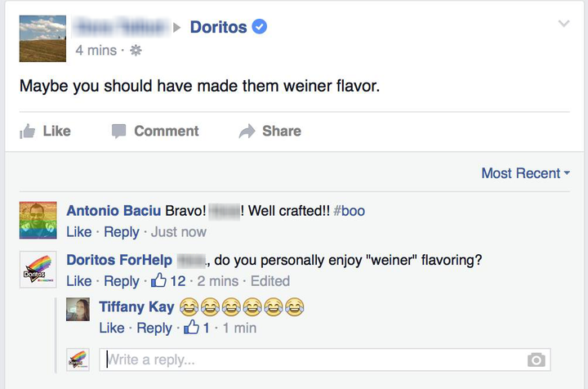This screenshot has height=389, width=588.
Task: View the 12 likes thumbs-up on the Doritos ForHelp comment
Action: click(x=158, y=280)
